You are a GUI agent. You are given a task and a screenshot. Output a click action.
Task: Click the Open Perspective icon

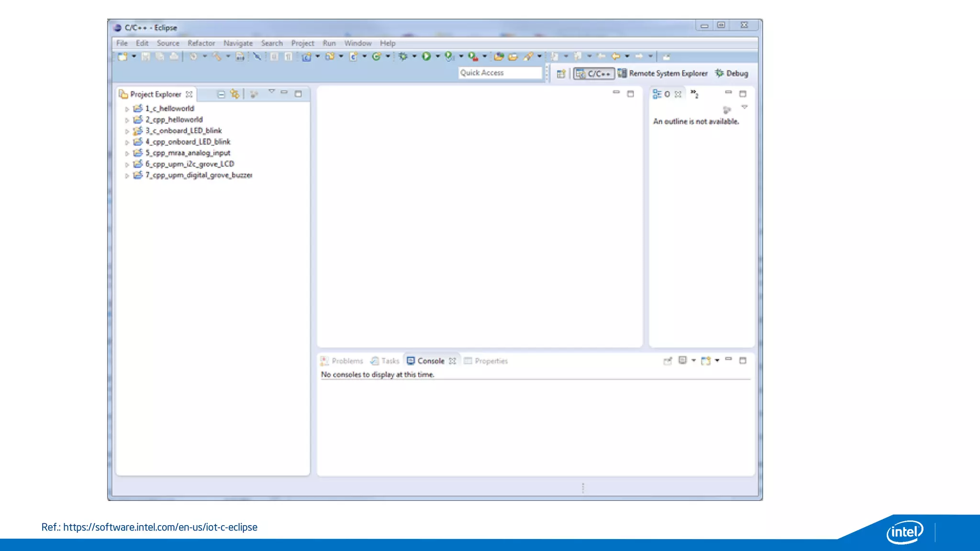[x=561, y=74]
